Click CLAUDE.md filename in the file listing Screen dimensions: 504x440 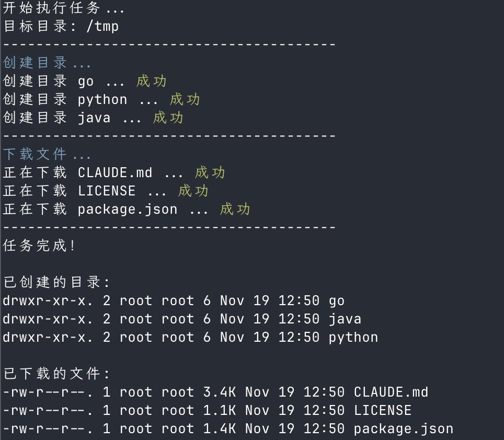[391, 392]
